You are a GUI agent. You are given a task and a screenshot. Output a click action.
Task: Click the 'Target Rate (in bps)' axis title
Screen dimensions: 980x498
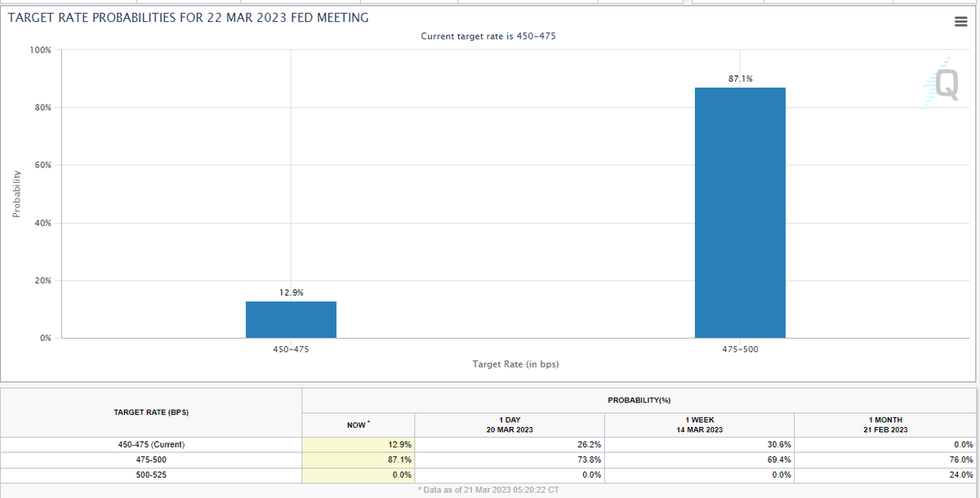click(x=515, y=364)
